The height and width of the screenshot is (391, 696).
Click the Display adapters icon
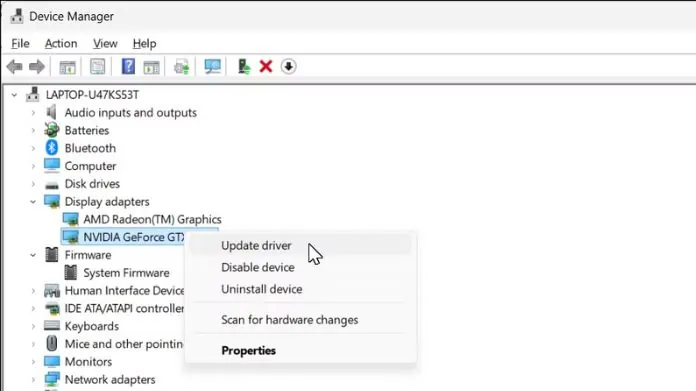52,201
